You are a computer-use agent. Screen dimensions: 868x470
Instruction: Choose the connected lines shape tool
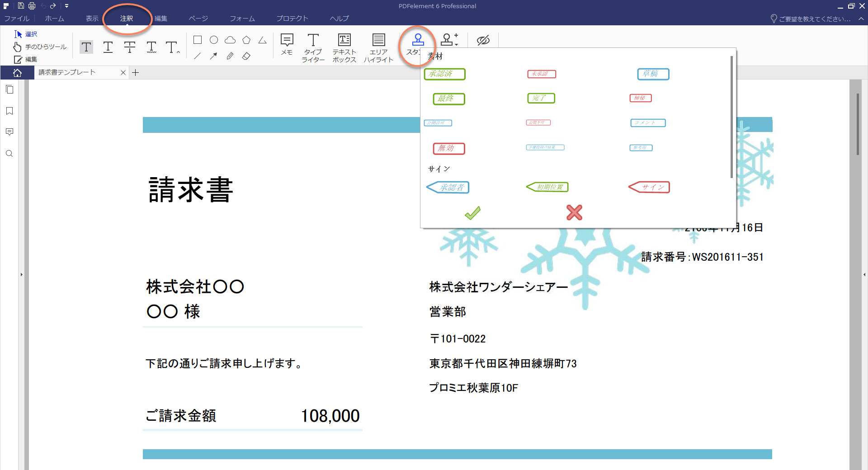tap(263, 40)
